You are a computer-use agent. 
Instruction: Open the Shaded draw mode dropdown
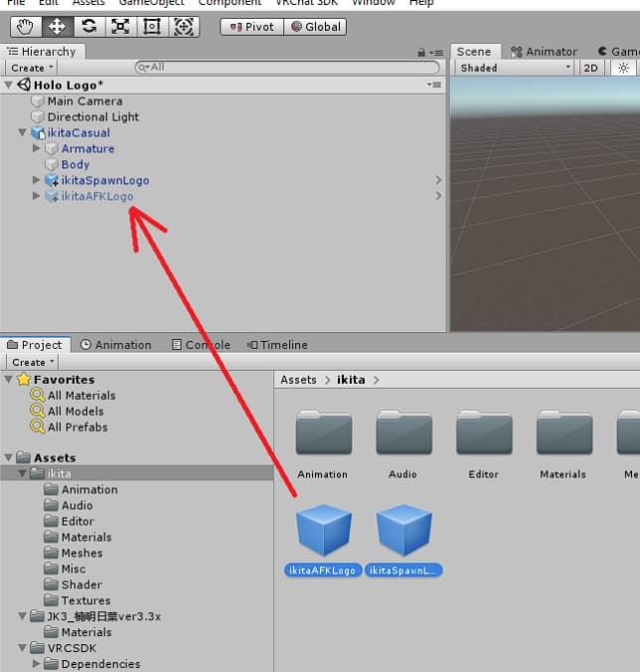[515, 68]
